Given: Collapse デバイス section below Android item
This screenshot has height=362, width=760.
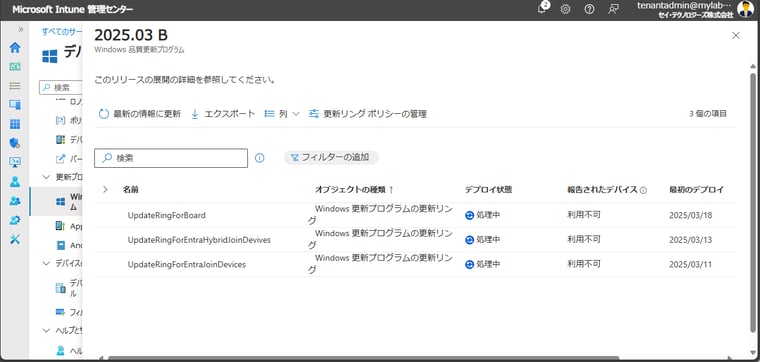Looking at the screenshot, I should pyautogui.click(x=47, y=263).
